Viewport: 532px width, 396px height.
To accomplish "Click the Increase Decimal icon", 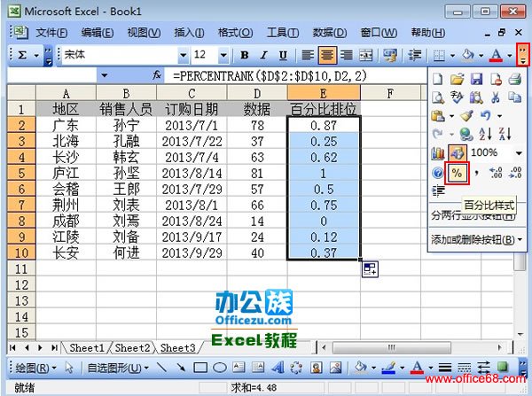I will click(x=496, y=173).
